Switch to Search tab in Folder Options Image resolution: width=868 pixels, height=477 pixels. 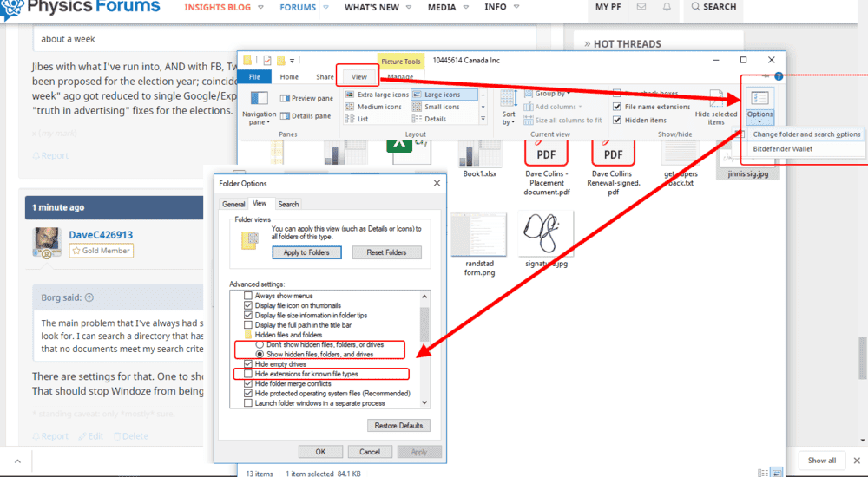[x=288, y=204]
